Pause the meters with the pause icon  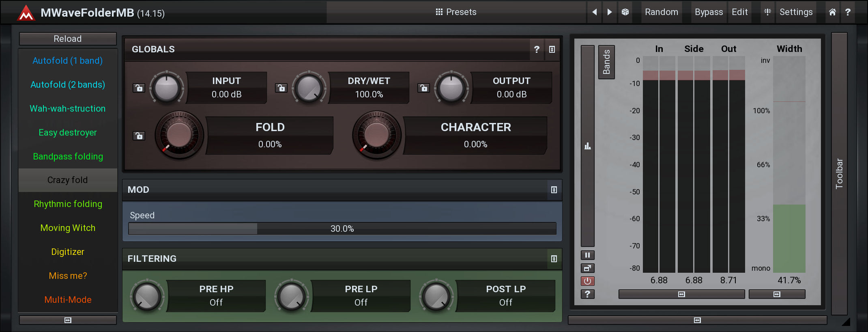pyautogui.click(x=587, y=255)
